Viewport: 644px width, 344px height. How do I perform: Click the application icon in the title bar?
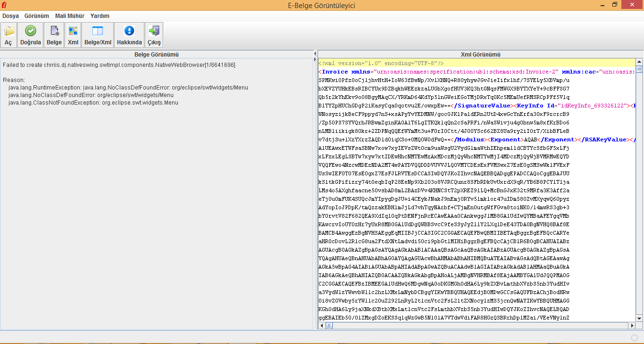click(x=5, y=5)
